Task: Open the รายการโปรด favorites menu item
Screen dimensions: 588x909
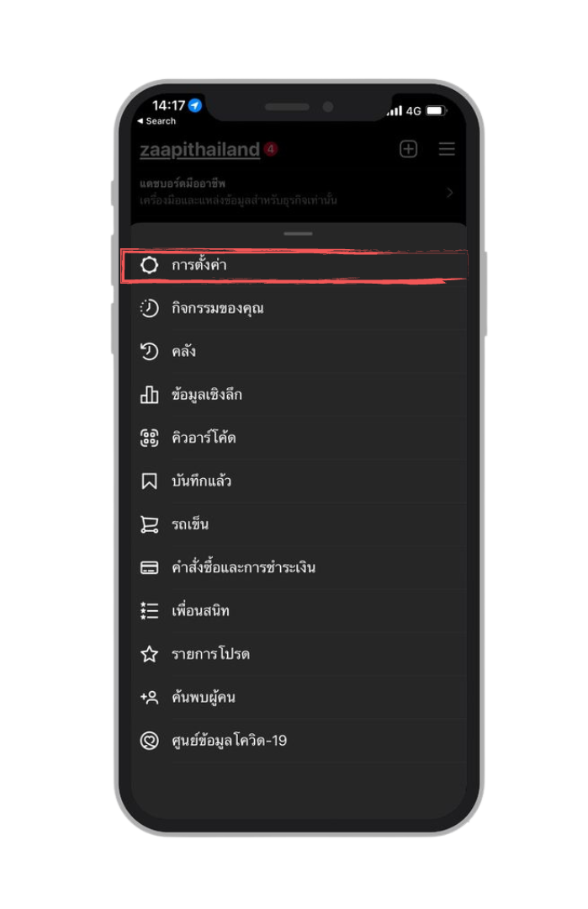Action: (x=299, y=654)
